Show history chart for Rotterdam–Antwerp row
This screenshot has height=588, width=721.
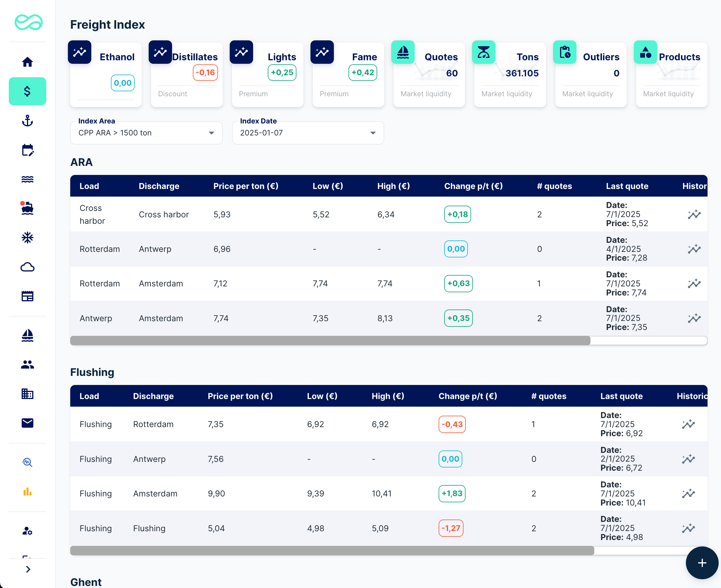(694, 249)
